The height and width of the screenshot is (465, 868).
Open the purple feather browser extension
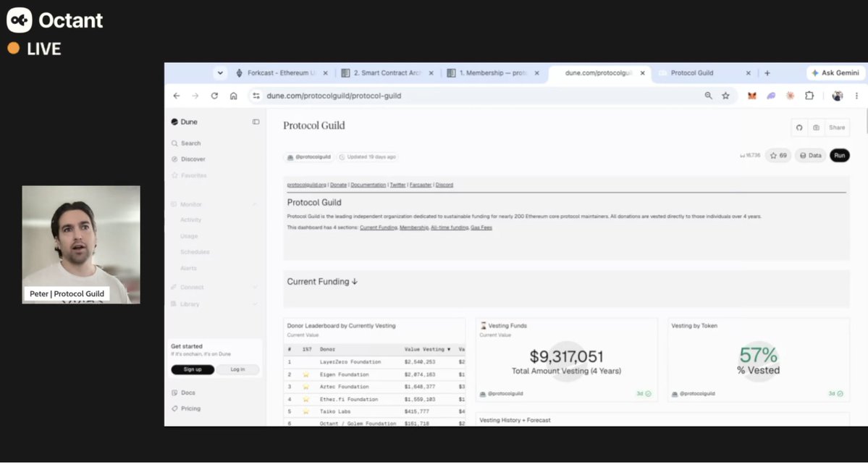[x=770, y=96]
